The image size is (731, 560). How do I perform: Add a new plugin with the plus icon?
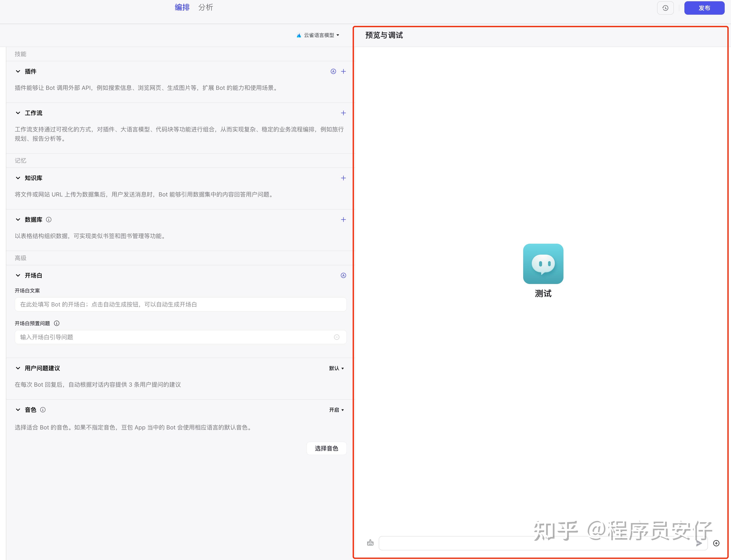coord(344,71)
